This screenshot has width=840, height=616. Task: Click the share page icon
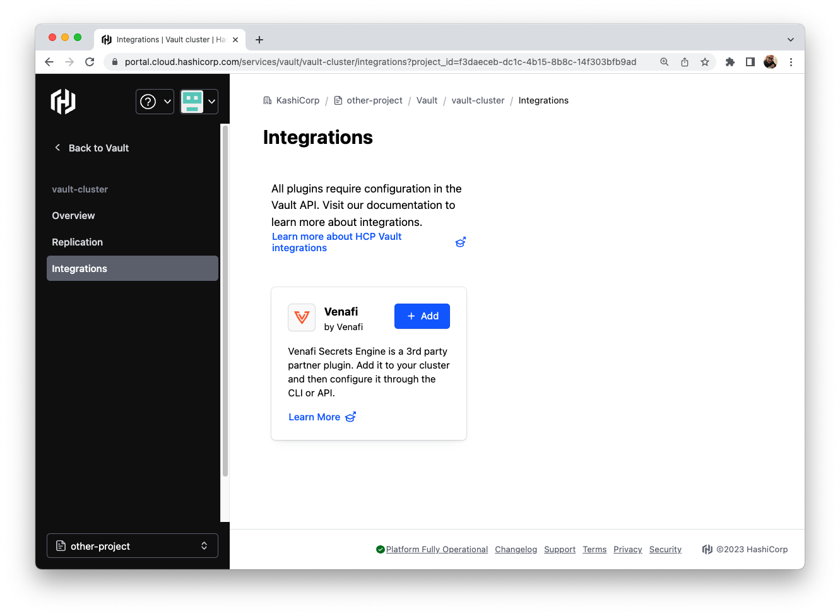click(x=685, y=62)
